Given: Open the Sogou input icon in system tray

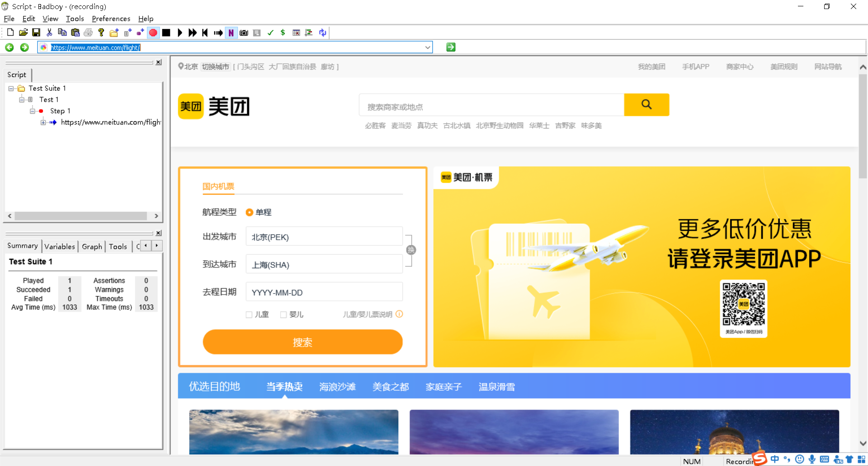Looking at the screenshot, I should pos(759,459).
